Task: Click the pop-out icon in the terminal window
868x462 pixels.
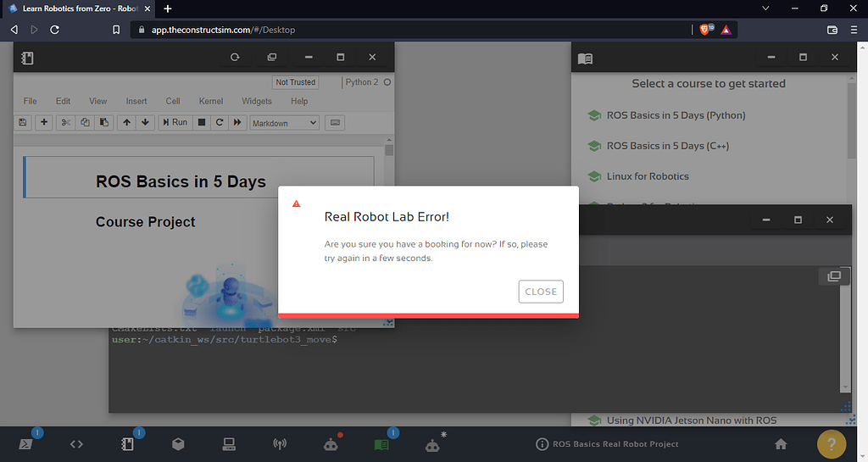Action: coord(834,276)
